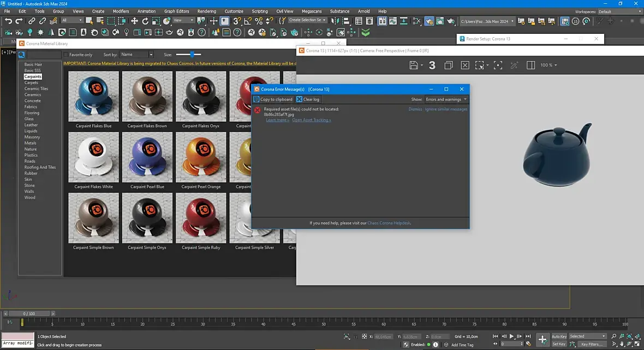Open the Sort by Name dropdown
The height and width of the screenshot is (350, 644).
[137, 55]
